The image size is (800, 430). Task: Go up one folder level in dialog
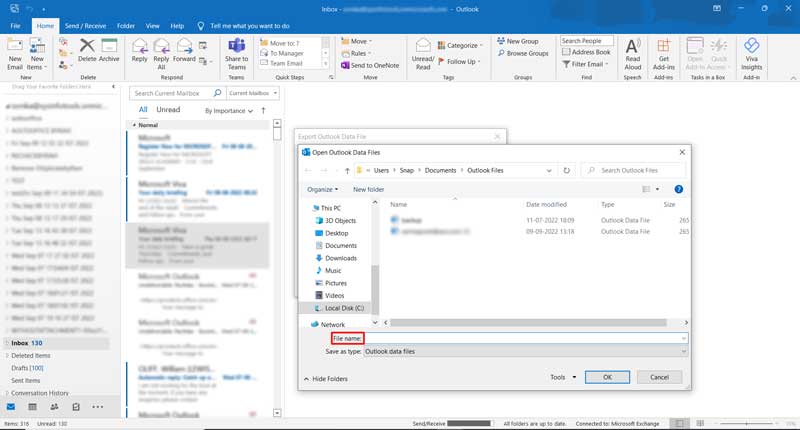347,170
